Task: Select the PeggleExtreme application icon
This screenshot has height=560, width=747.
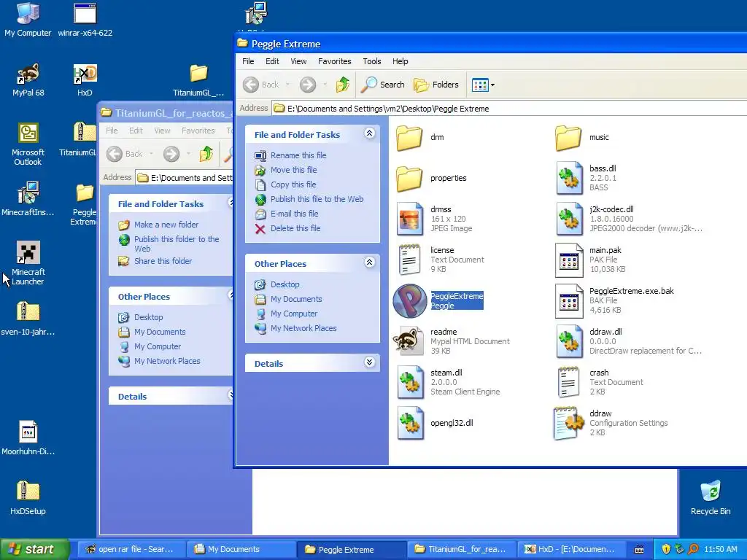Action: pyautogui.click(x=410, y=300)
